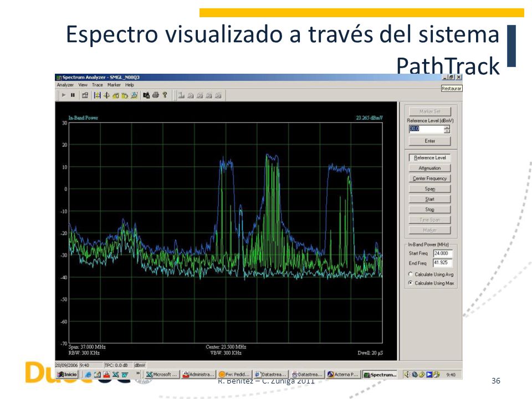Click the grayed Marker Set button
The width and height of the screenshot is (532, 399).
coord(430,111)
